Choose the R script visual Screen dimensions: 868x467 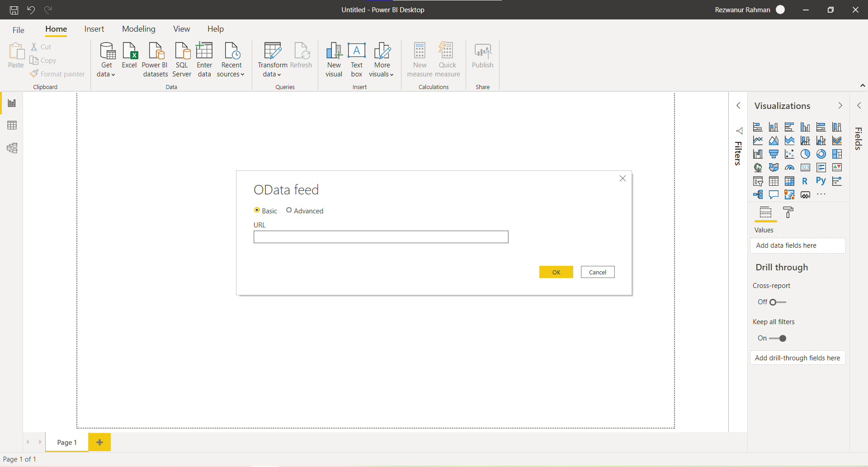805,181
